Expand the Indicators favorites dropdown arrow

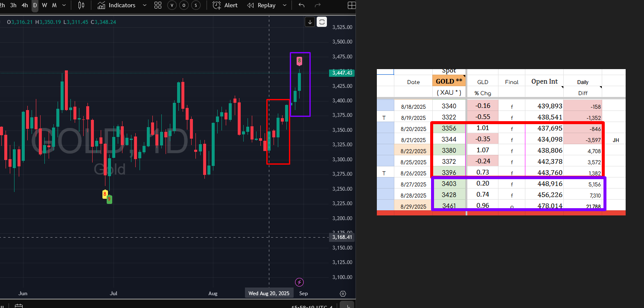pyautogui.click(x=144, y=6)
